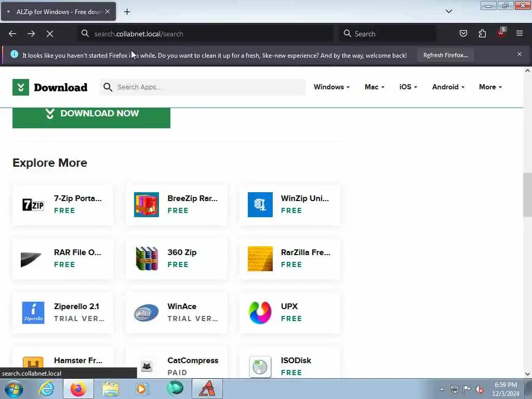Open Windows Media Player from taskbar
532x399 pixels.
[142, 389]
